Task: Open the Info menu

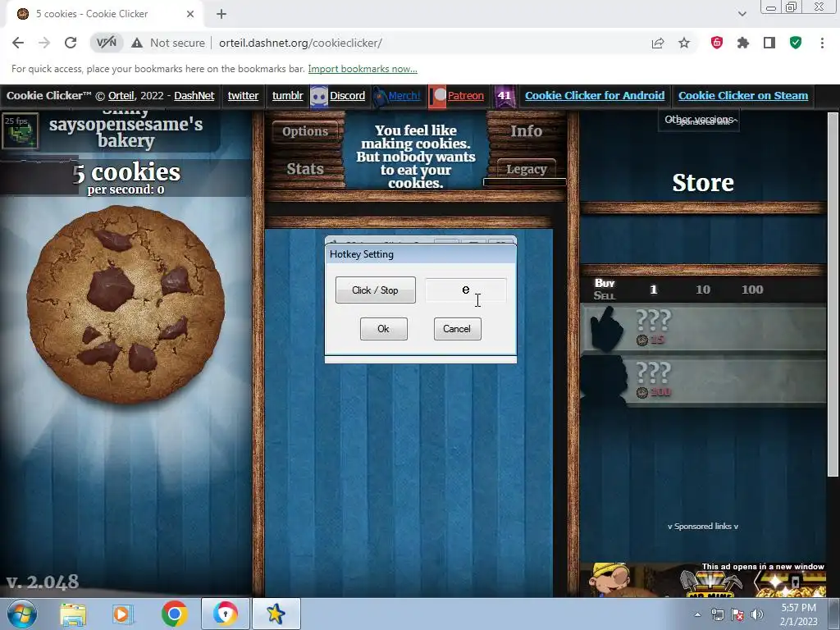Action: click(x=526, y=130)
